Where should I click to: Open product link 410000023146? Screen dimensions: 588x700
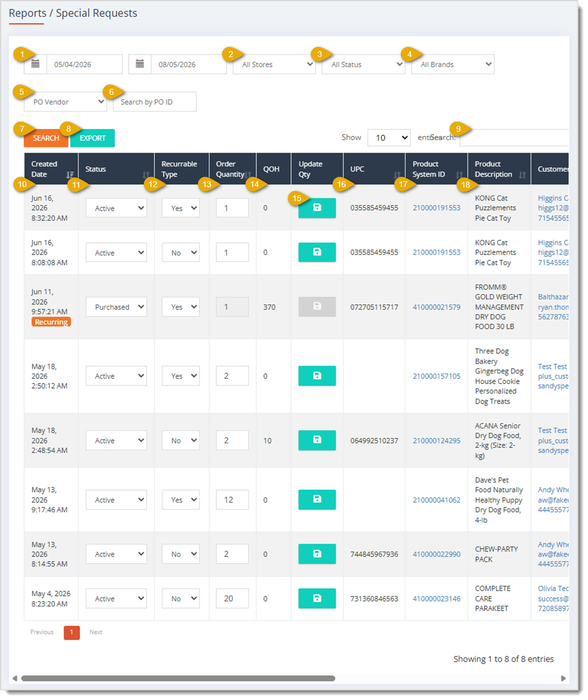pyautogui.click(x=436, y=599)
